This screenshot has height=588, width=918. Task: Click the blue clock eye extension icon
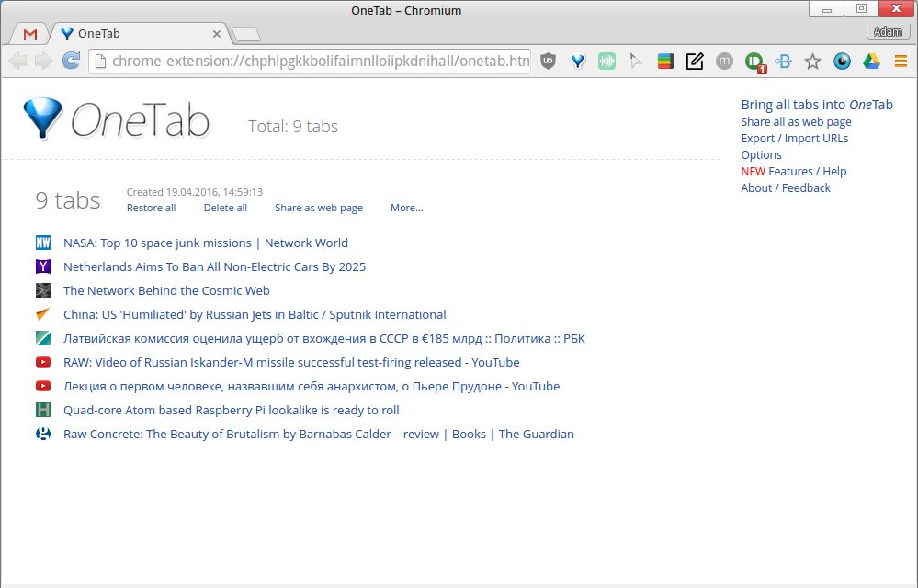pyautogui.click(x=842, y=61)
